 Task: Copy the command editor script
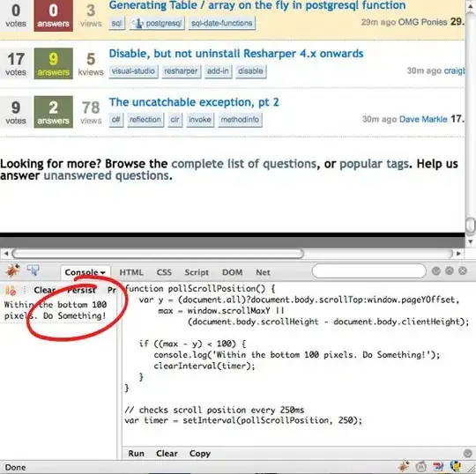click(200, 454)
